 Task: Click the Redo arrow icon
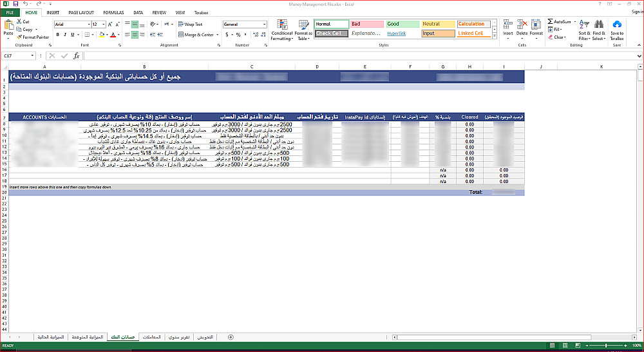tap(39, 4)
